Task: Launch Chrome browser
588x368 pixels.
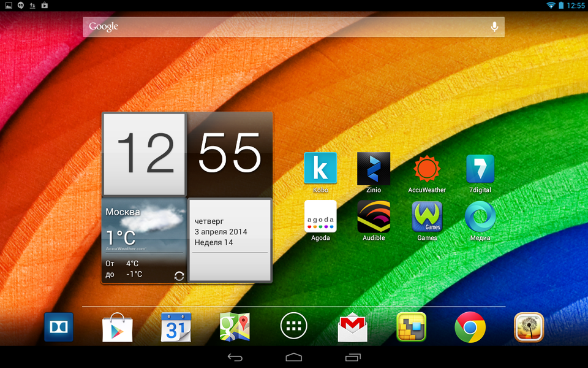Action: point(470,327)
